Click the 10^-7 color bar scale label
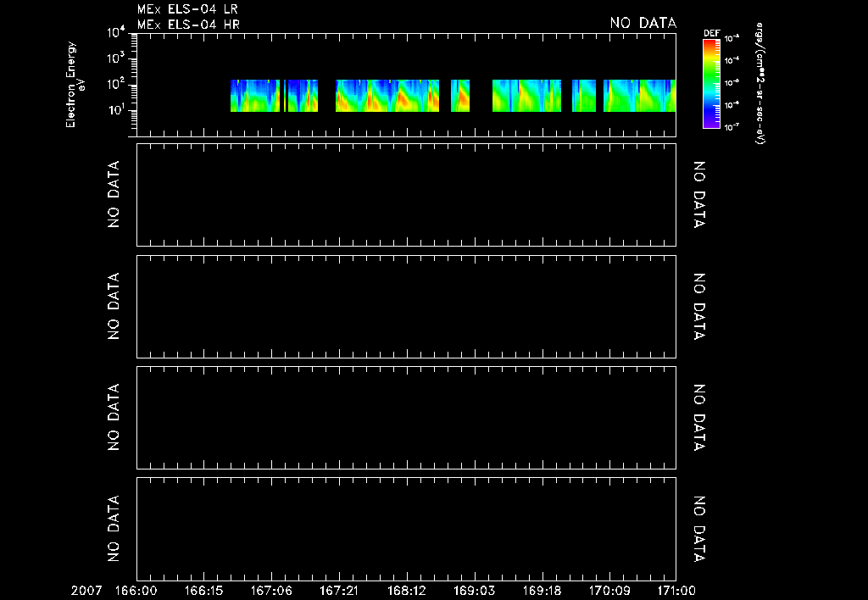 point(732,127)
